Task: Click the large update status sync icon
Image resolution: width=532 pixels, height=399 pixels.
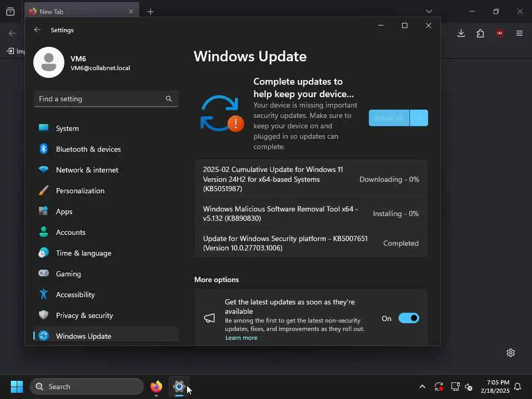Action: (222, 113)
